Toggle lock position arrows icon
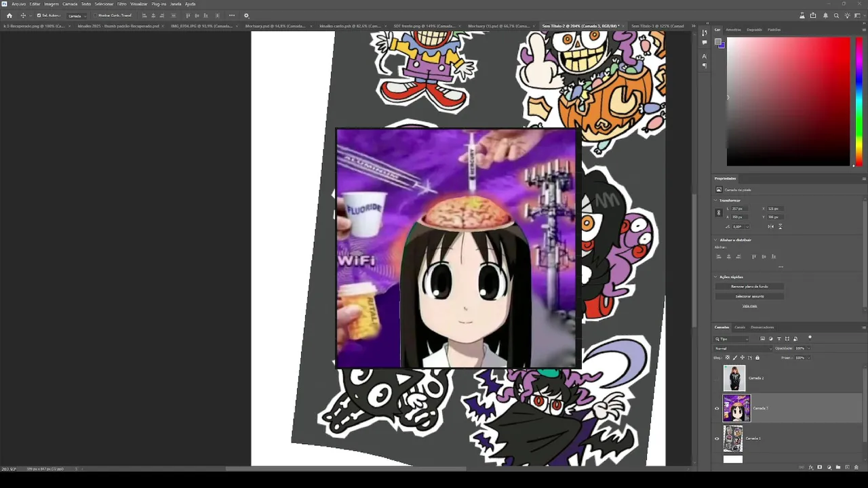Image resolution: width=868 pixels, height=488 pixels. [x=743, y=357]
